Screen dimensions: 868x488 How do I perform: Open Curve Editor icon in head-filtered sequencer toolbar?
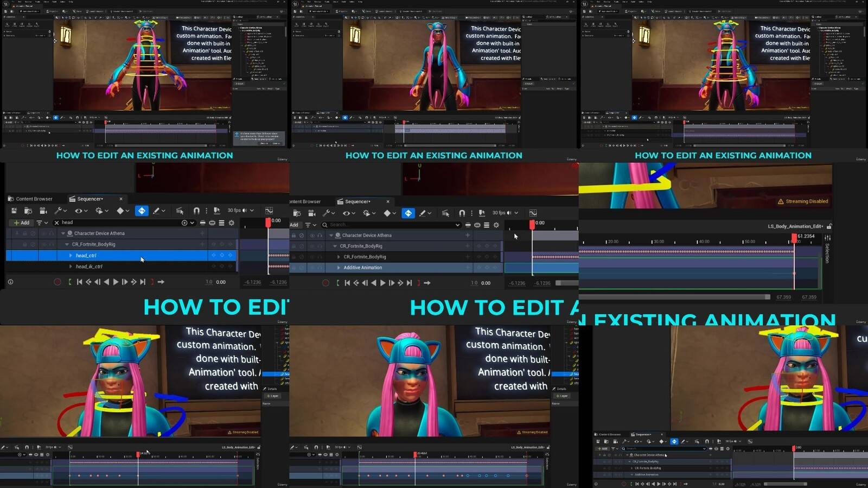269,211
